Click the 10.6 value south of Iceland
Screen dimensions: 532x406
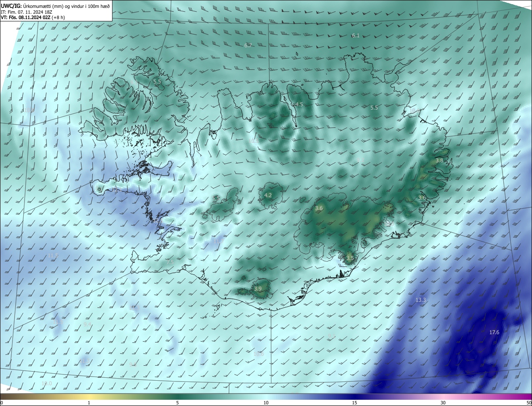coord(259,354)
